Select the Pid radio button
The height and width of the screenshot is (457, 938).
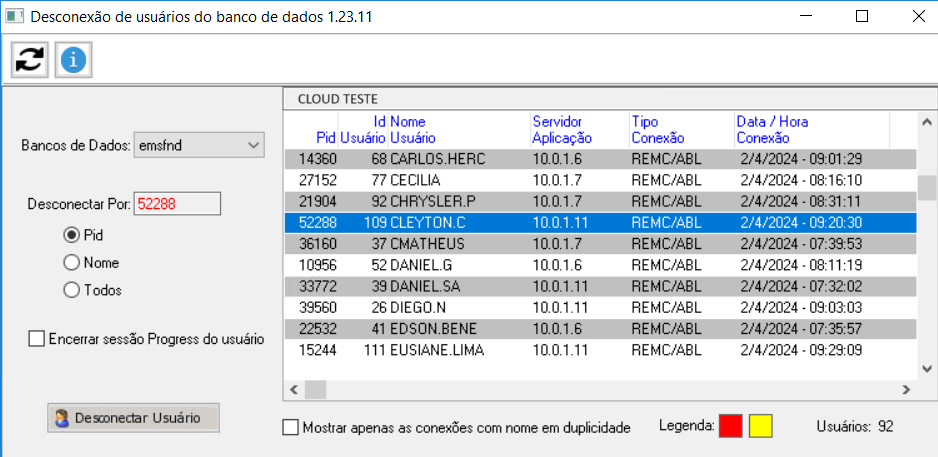pos(71,235)
